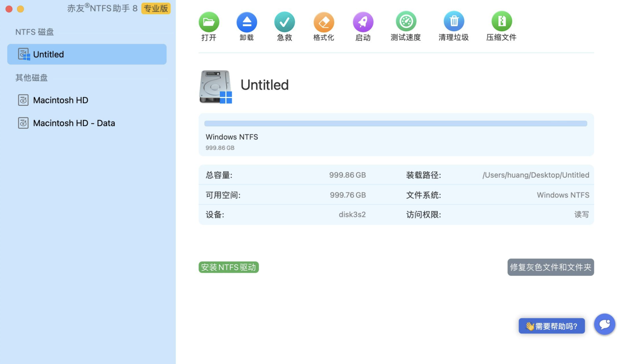This screenshot has height=364, width=626.
Task: Start the 测试速度 speed test icon
Action: 406,21
